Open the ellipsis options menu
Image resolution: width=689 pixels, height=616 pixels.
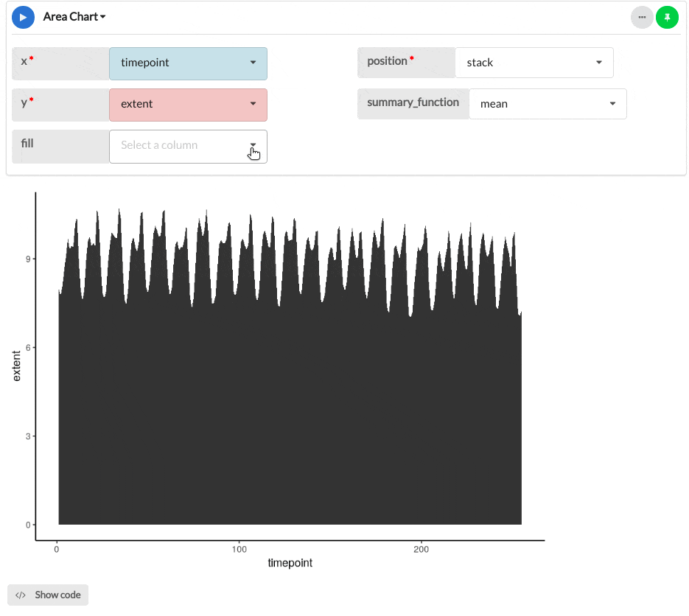point(642,16)
